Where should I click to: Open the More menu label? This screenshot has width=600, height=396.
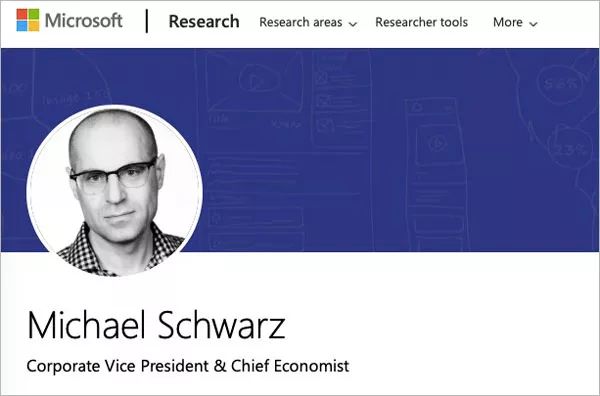tap(507, 22)
